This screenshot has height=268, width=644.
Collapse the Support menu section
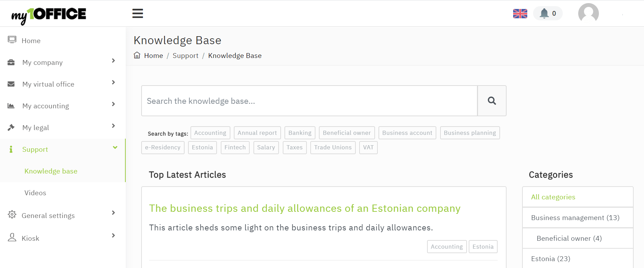[115, 148]
